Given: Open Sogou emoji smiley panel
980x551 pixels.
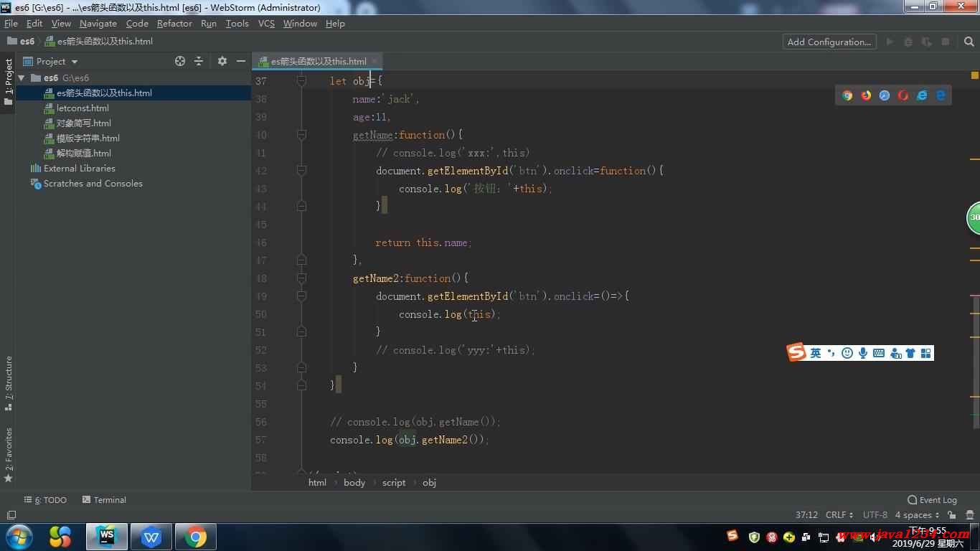Looking at the screenshot, I should pyautogui.click(x=847, y=353).
